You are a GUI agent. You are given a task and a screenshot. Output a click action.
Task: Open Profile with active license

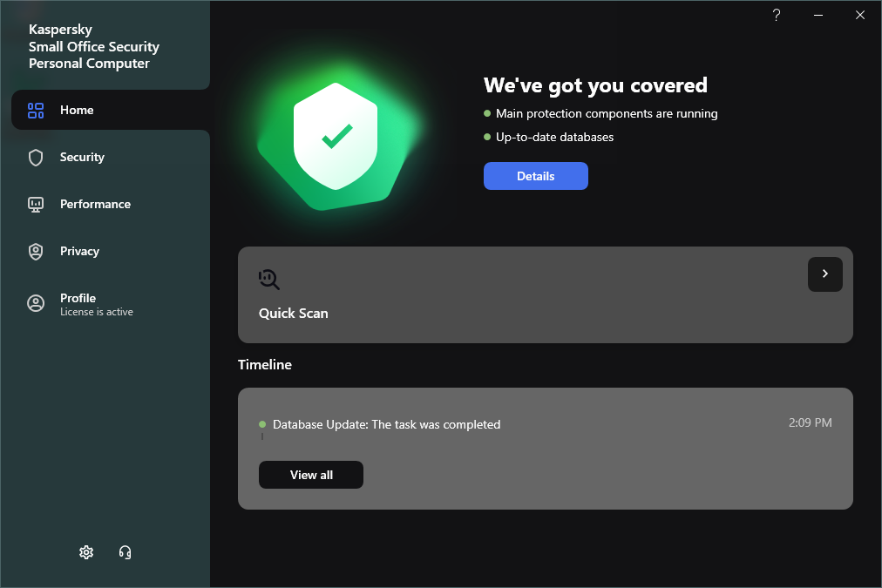pyautogui.click(x=96, y=304)
